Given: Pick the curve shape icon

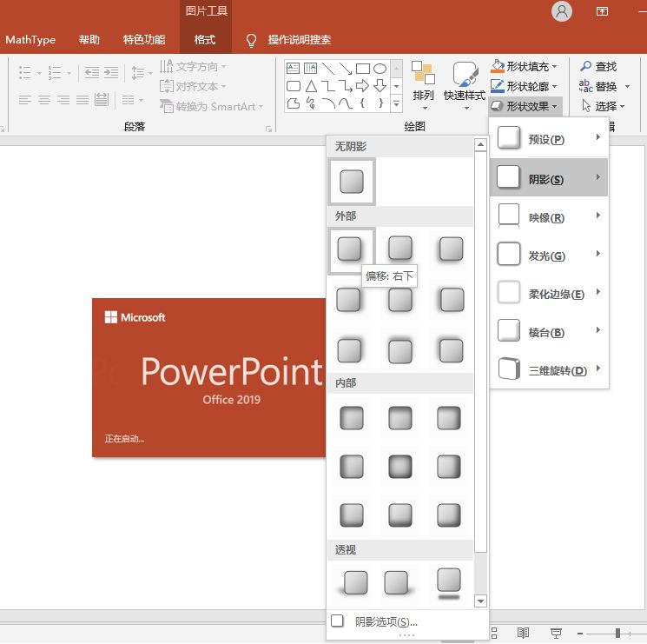Looking at the screenshot, I should click(x=346, y=103).
